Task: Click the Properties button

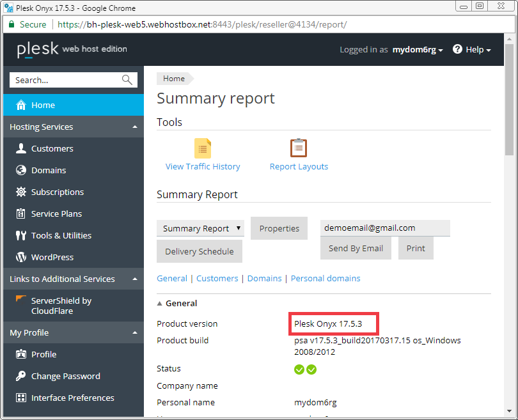Action: pos(279,228)
